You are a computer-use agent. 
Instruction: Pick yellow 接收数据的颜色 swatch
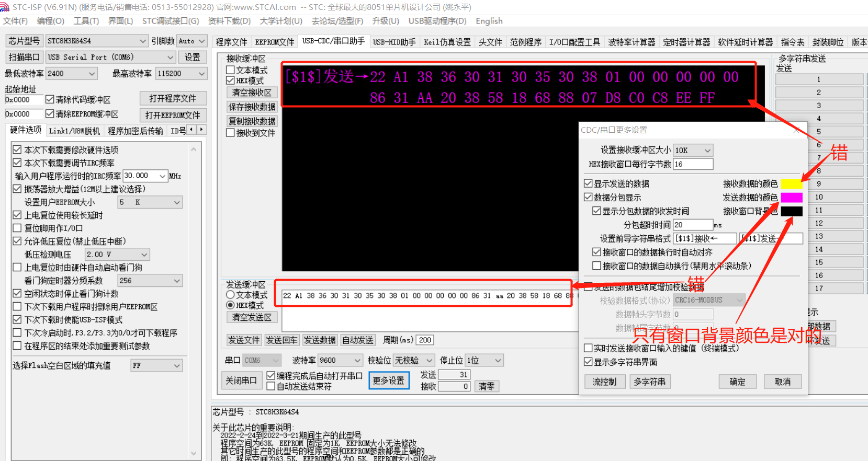792,183
